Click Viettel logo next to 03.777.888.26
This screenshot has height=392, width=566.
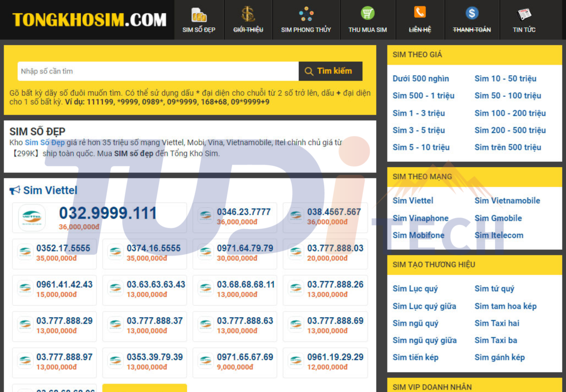(296, 288)
